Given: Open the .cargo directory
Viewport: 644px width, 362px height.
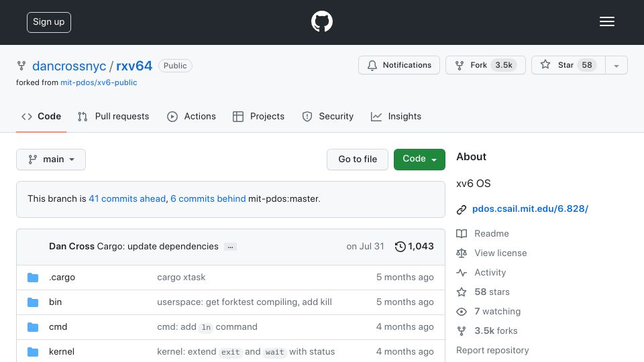Looking at the screenshot, I should [62, 278].
